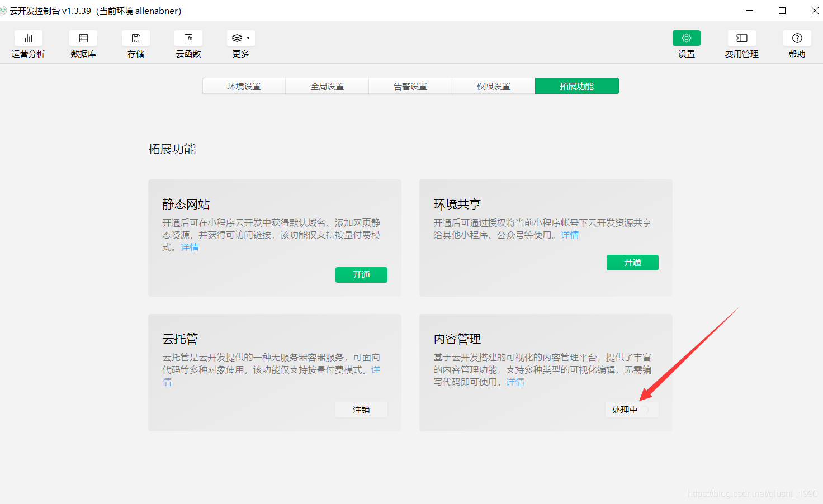This screenshot has height=504, width=823.
Task: Click 开通 button for 静态网站
Action: coord(361,275)
